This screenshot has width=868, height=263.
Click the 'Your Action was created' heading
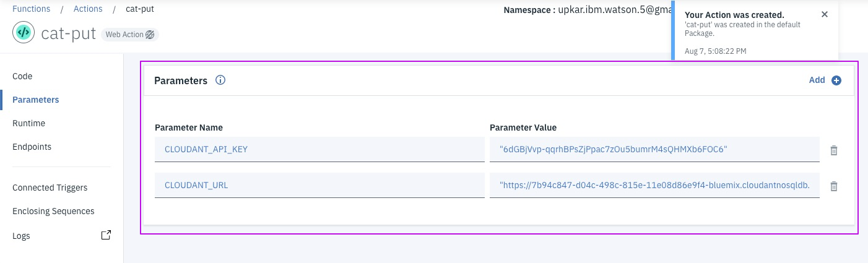(735, 15)
